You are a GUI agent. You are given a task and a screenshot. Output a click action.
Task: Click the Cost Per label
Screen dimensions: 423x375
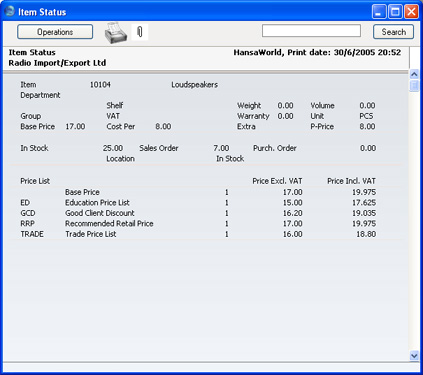click(x=121, y=127)
